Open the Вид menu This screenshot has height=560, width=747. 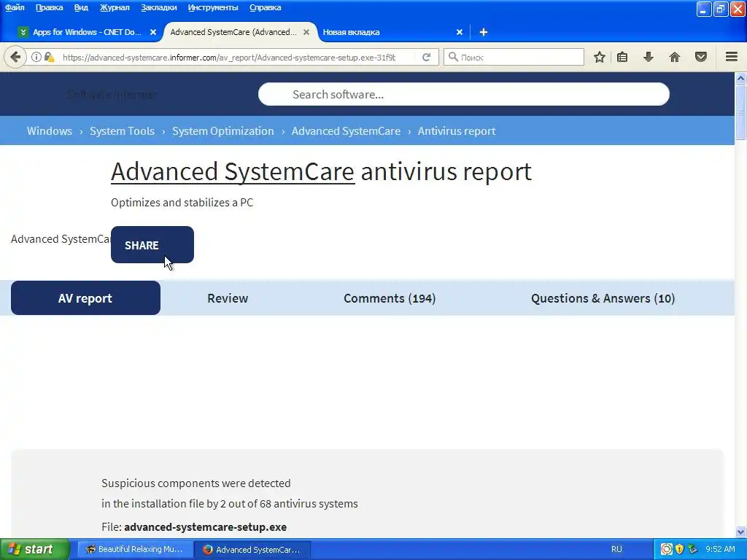click(x=81, y=7)
